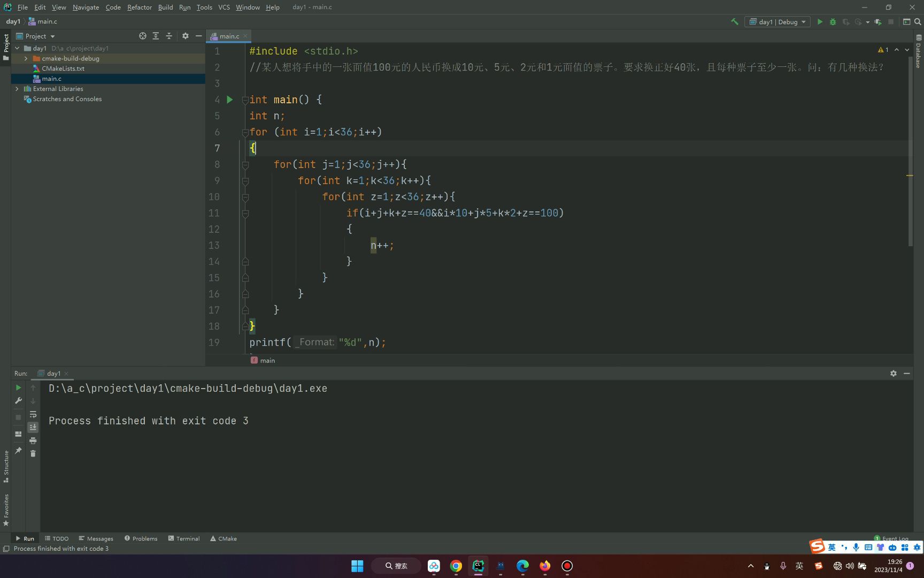
Task: Click the restore layout icon in Run panel
Action: click(18, 434)
